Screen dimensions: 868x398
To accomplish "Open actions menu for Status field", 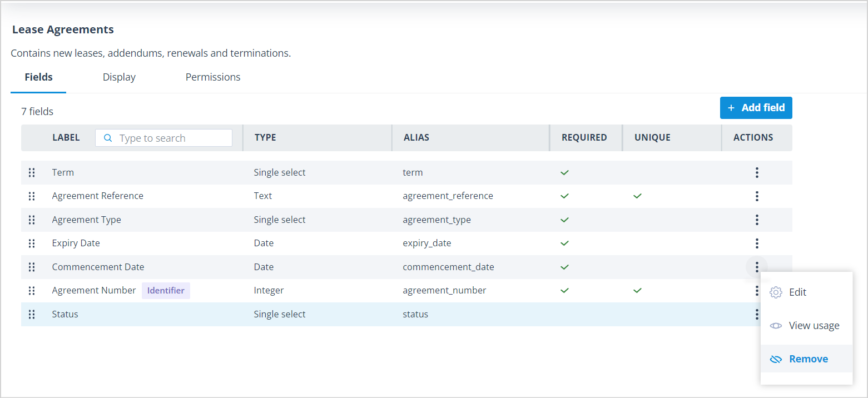I will click(x=757, y=315).
